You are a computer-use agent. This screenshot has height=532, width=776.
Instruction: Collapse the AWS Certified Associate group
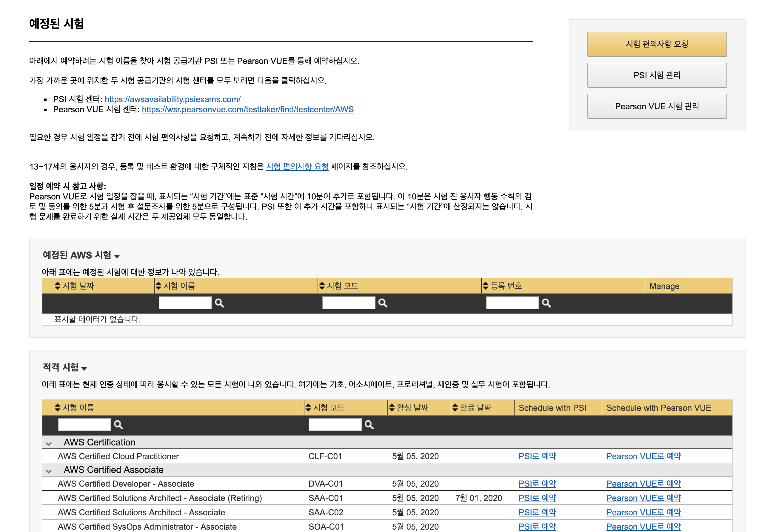pos(49,471)
